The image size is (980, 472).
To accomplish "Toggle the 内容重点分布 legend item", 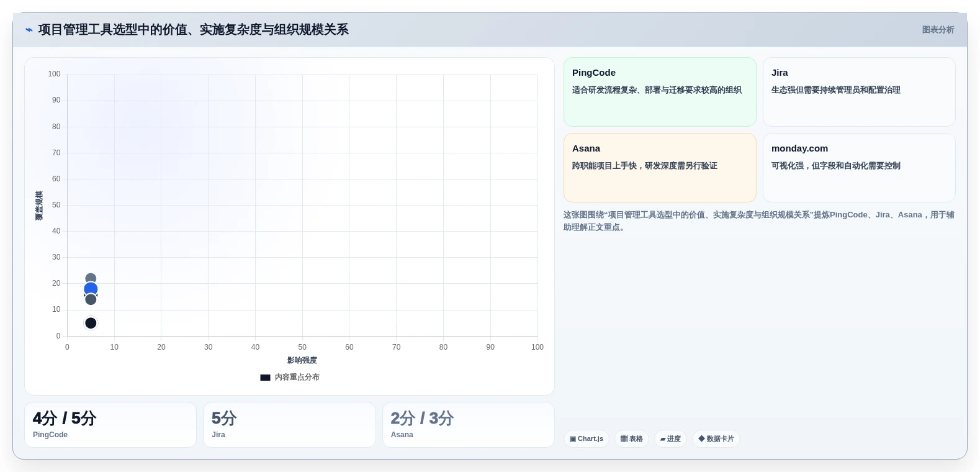I will click(x=290, y=377).
